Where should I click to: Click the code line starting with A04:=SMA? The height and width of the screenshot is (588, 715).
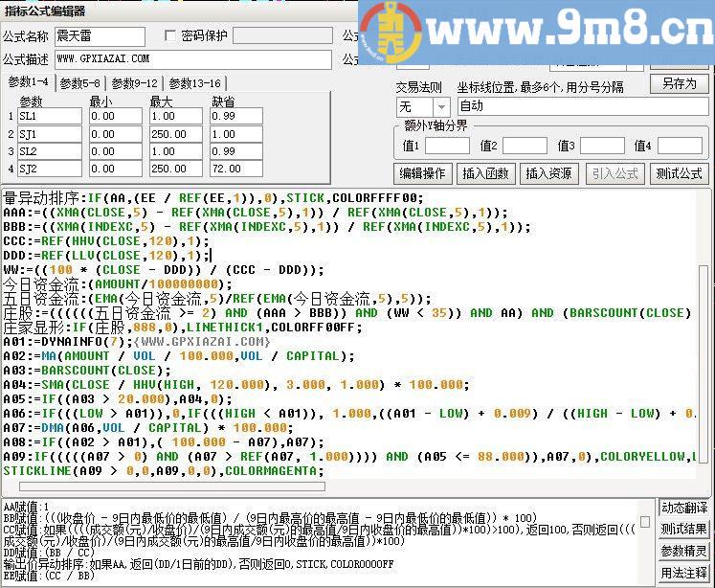[x=236, y=385]
